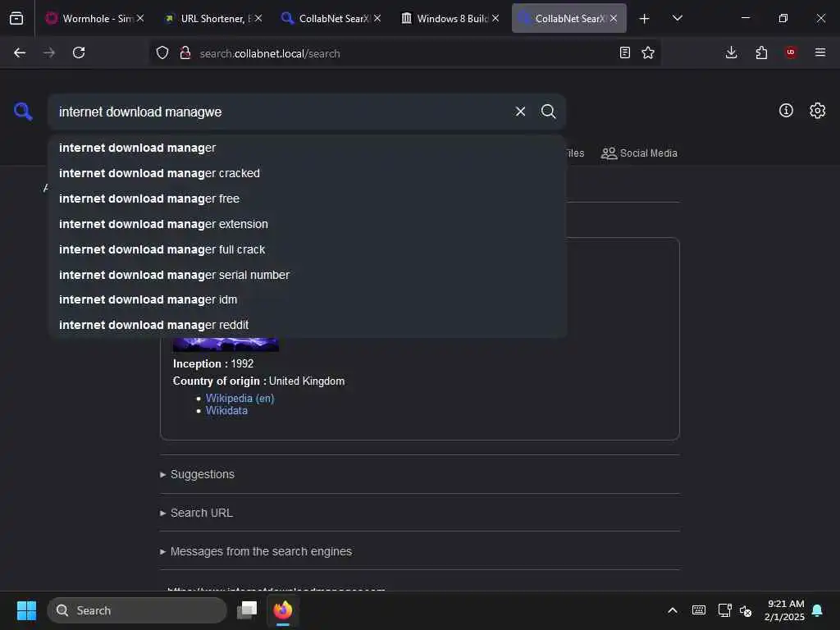Click the infobox image thumbnail

(226, 345)
